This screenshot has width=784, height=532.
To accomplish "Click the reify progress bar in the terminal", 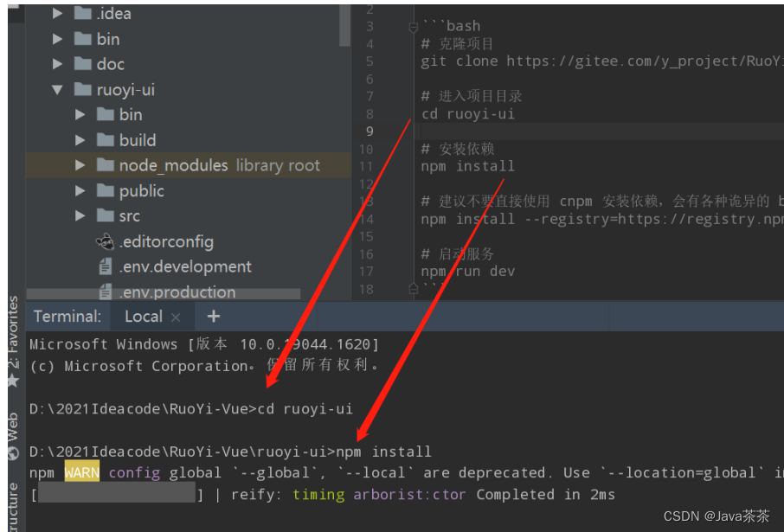I will (x=117, y=493).
